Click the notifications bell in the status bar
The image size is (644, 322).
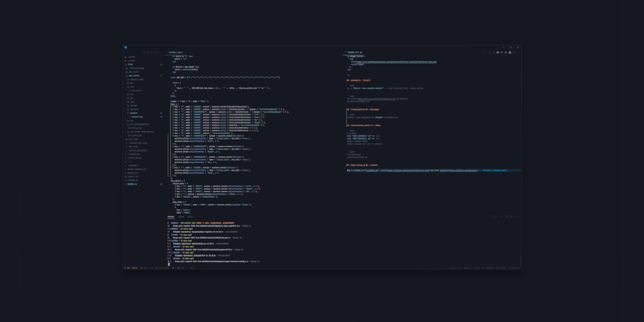click(x=520, y=268)
